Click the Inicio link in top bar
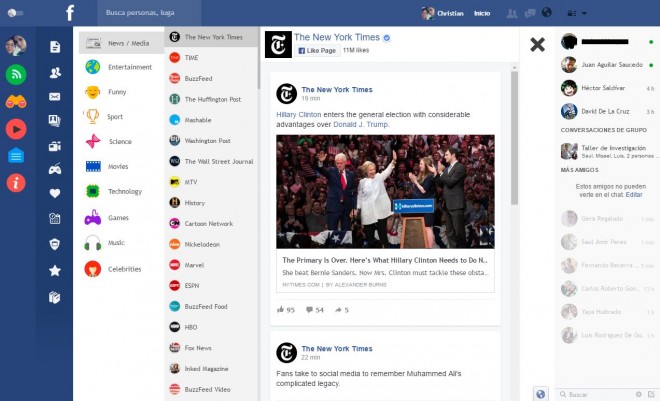The width and height of the screenshot is (660, 401). [x=482, y=13]
